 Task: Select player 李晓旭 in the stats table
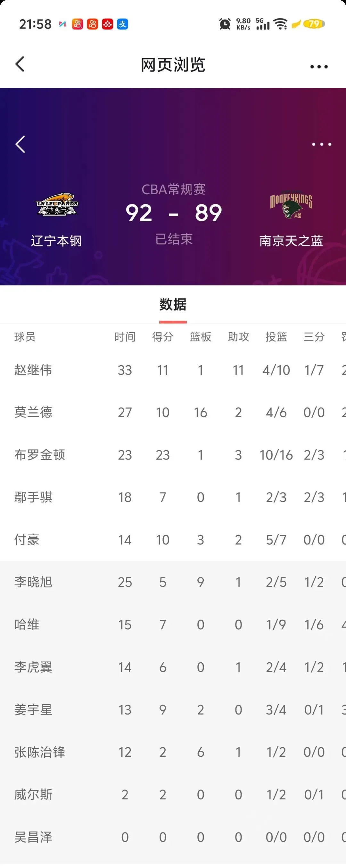click(33, 582)
